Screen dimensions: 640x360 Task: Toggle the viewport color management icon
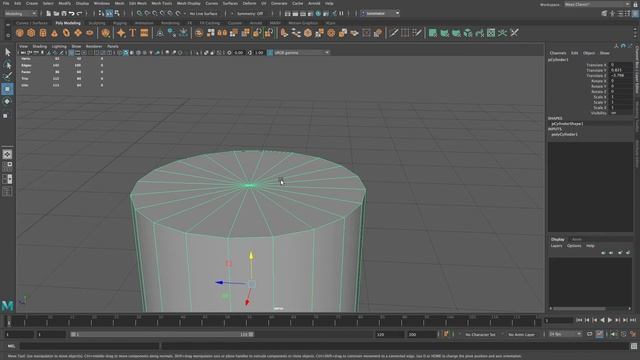point(270,53)
